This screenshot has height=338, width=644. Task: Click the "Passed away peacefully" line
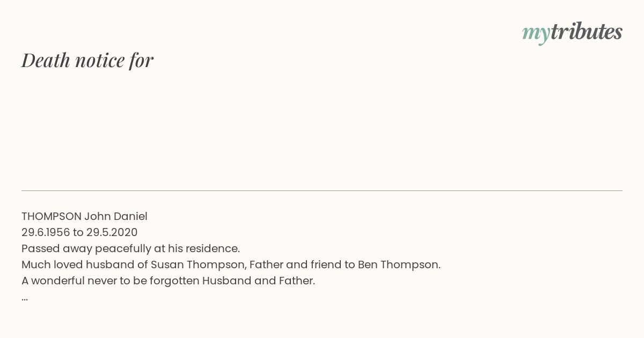click(130, 249)
